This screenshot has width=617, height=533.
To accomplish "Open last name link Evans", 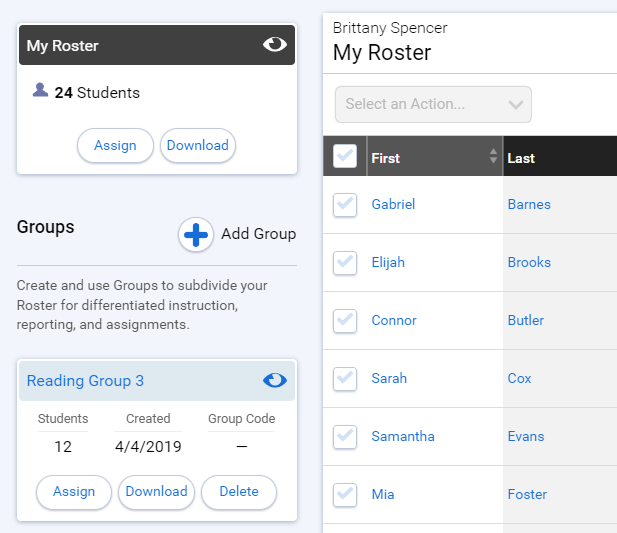I will click(526, 437).
